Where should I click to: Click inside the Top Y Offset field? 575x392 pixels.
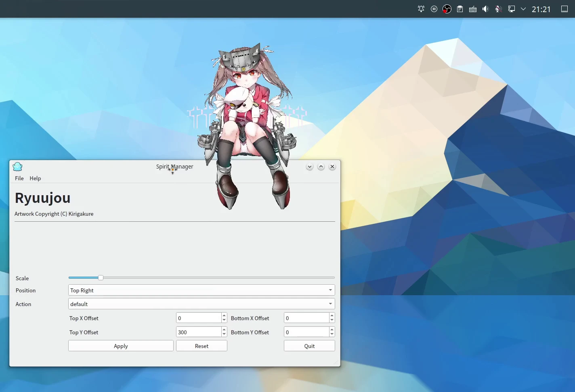(x=198, y=332)
